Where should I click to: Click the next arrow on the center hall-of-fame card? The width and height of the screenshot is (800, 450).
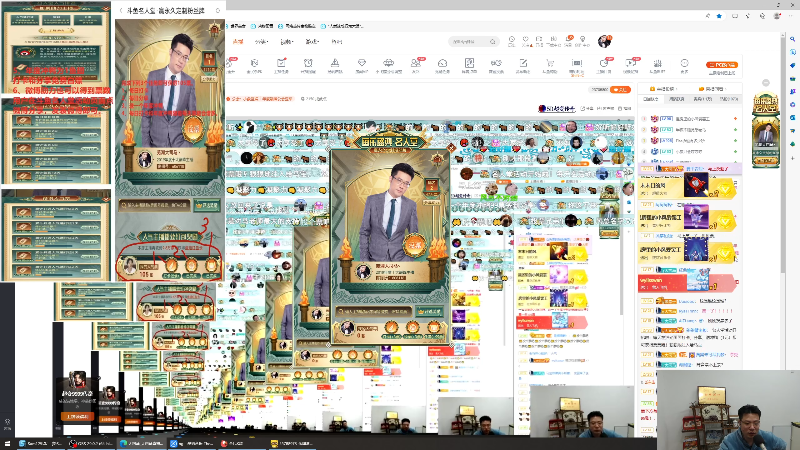click(444, 222)
